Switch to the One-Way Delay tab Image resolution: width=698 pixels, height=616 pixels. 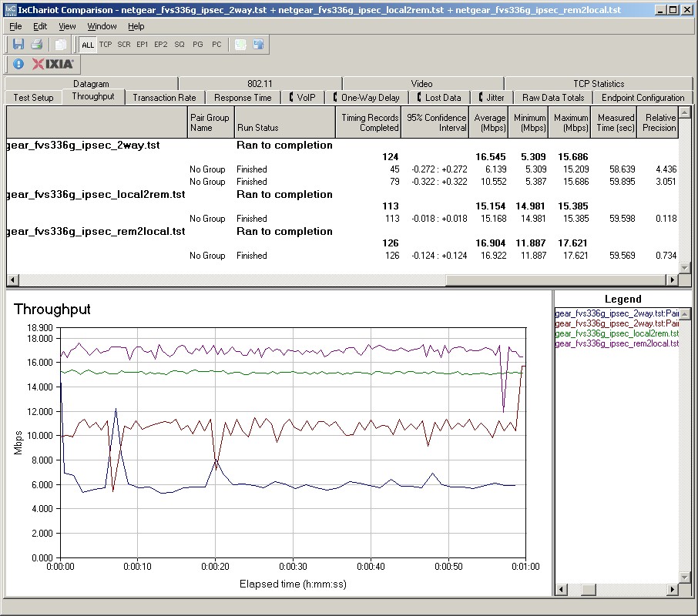pos(366,97)
